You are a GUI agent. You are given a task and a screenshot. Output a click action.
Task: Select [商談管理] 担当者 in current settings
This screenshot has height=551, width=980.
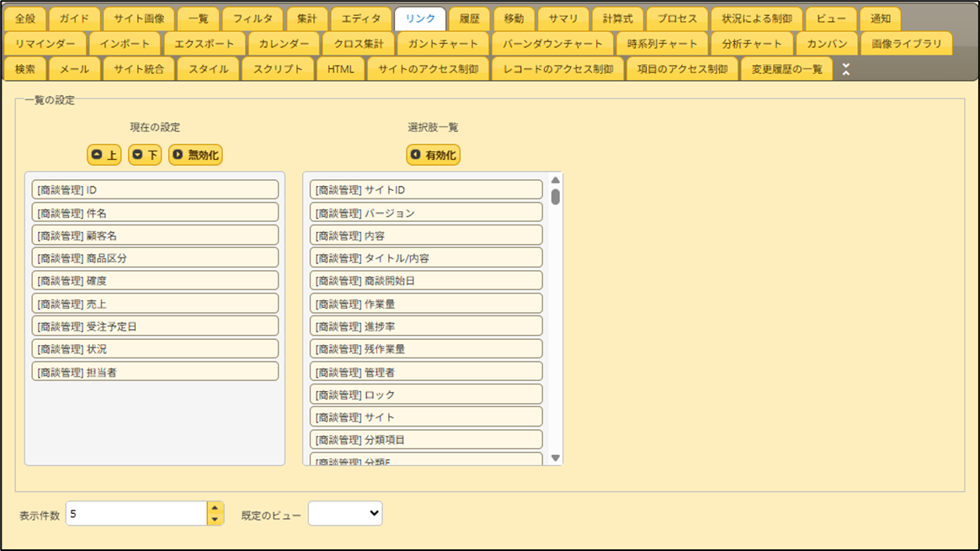155,372
